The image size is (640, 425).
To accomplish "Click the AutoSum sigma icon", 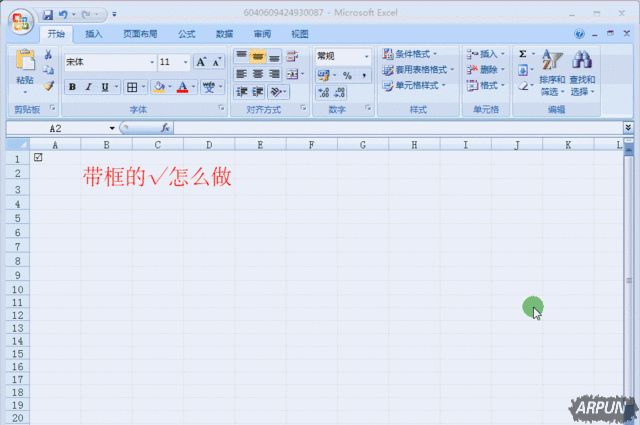I will coord(523,54).
